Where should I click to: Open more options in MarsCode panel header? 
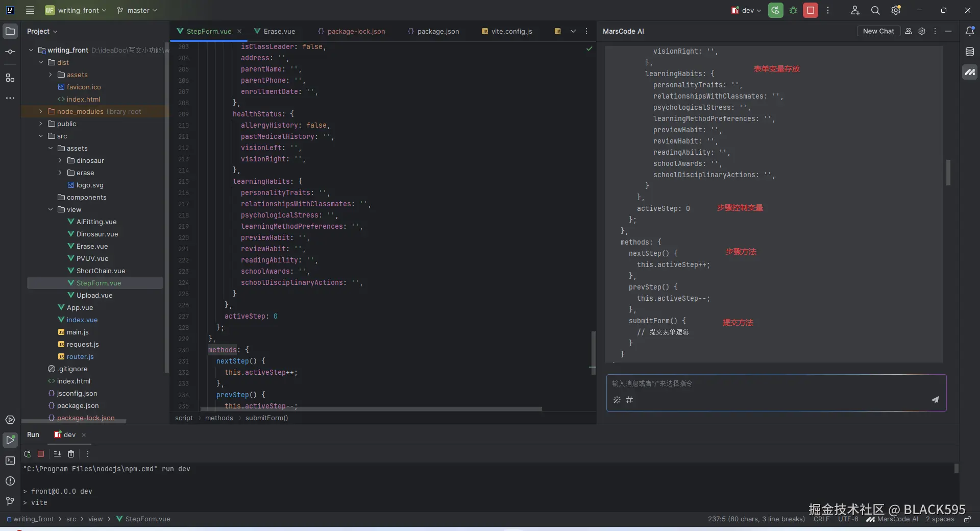click(935, 31)
